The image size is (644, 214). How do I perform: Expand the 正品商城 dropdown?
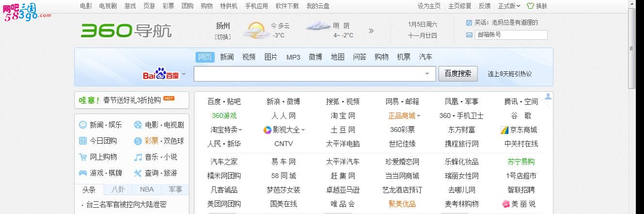418,116
